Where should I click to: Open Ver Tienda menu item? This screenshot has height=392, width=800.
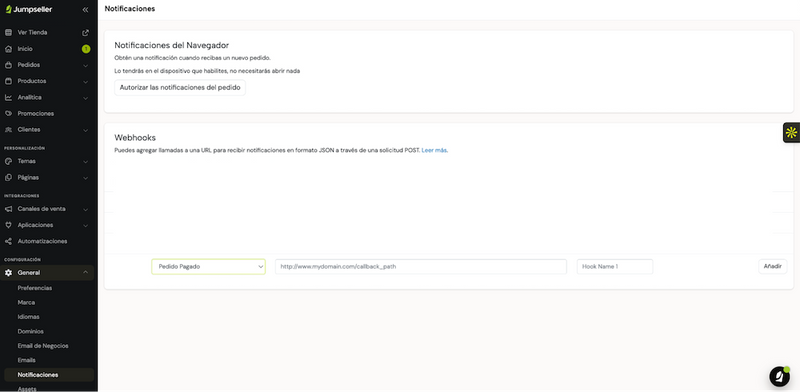[x=33, y=33]
